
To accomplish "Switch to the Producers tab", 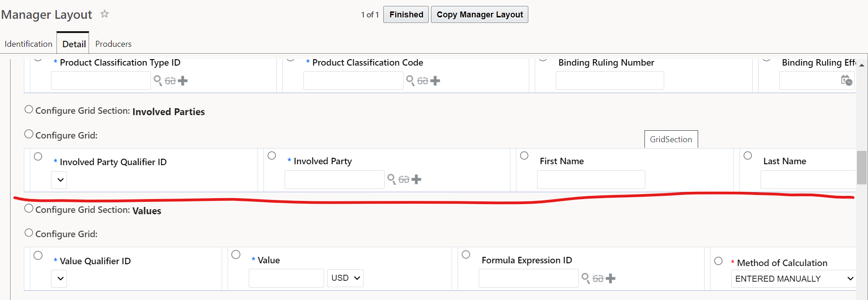I will coord(113,44).
